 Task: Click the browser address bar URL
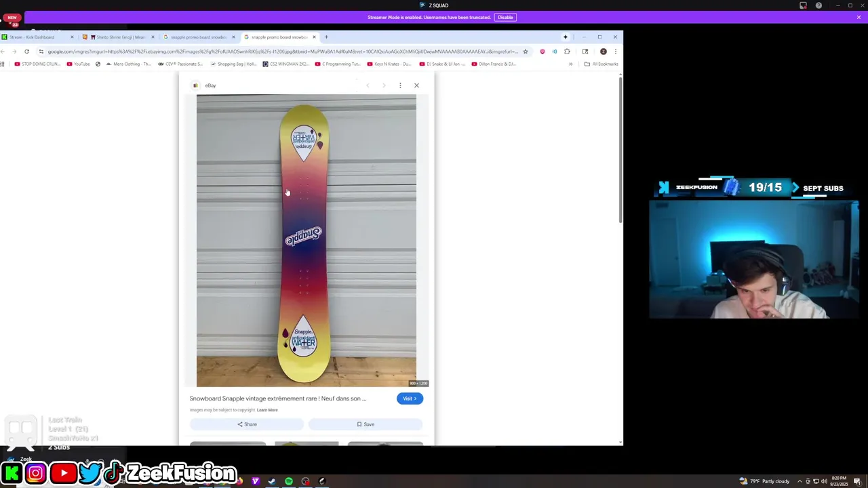(x=283, y=52)
